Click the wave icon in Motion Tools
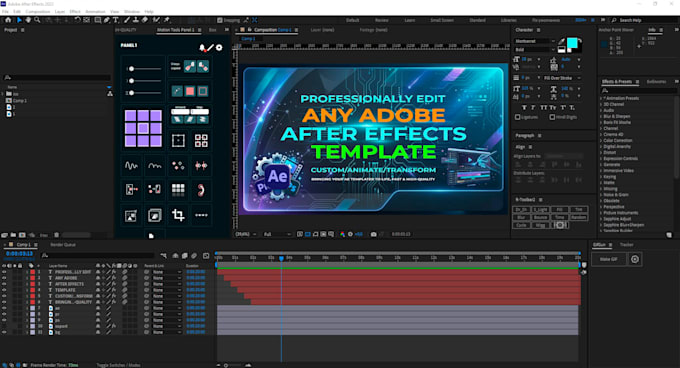Screen dimensions: 680x368 tap(131, 166)
